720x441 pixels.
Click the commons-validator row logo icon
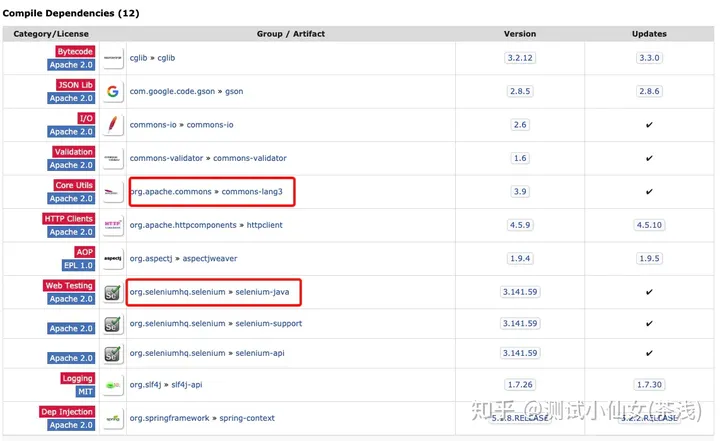(x=112, y=158)
